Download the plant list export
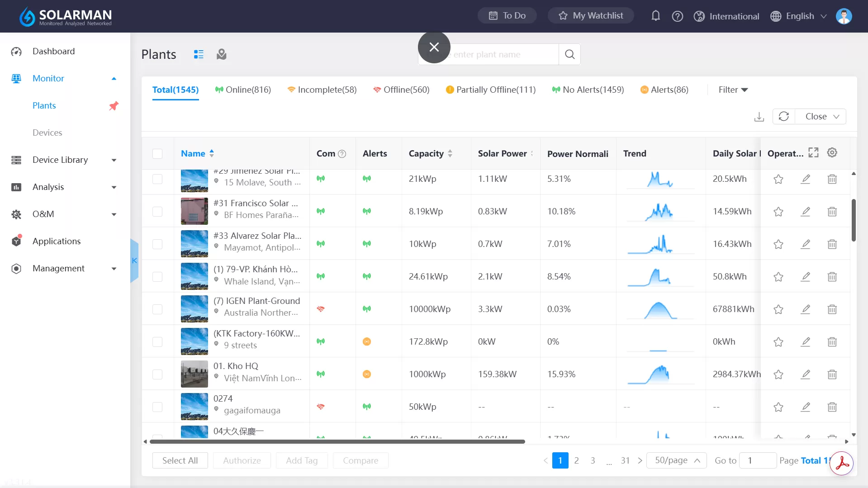The height and width of the screenshot is (488, 868). click(x=759, y=116)
